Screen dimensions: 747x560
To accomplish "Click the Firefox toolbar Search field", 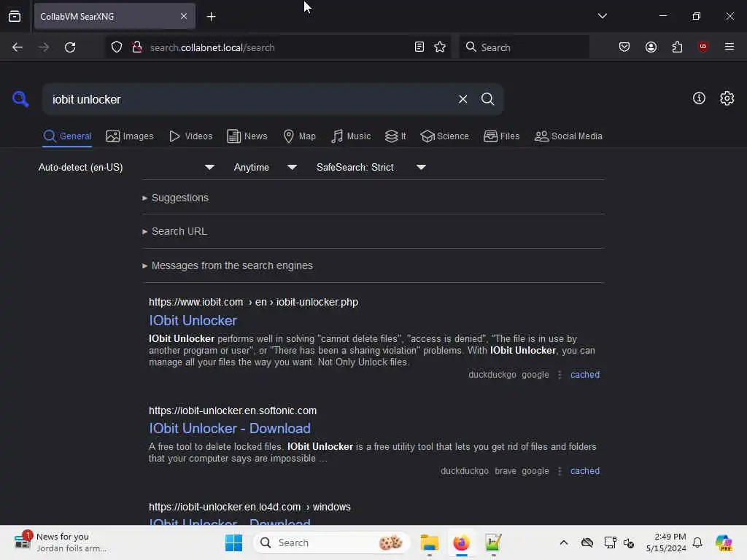I will [524, 47].
